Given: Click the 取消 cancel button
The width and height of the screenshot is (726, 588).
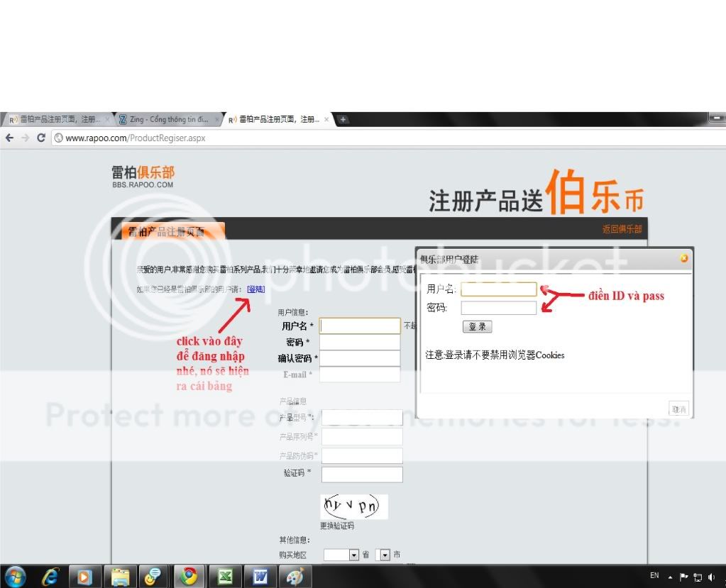Looking at the screenshot, I should click(x=678, y=409).
